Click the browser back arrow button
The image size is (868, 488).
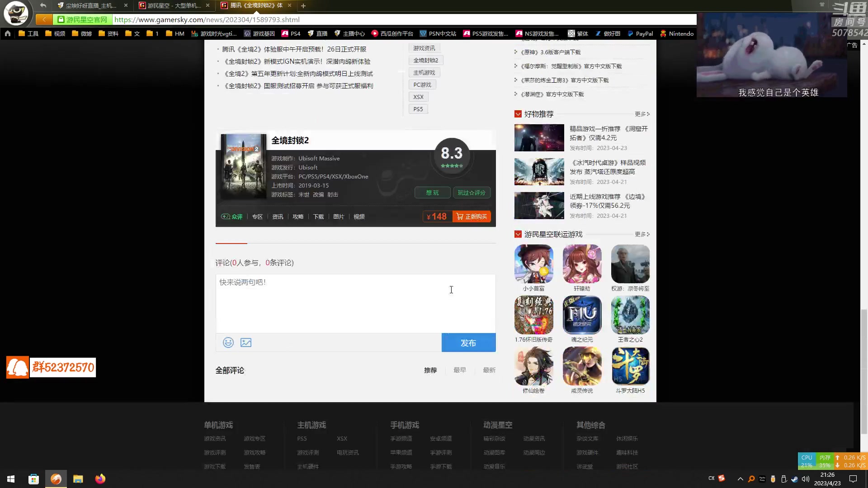click(x=43, y=5)
